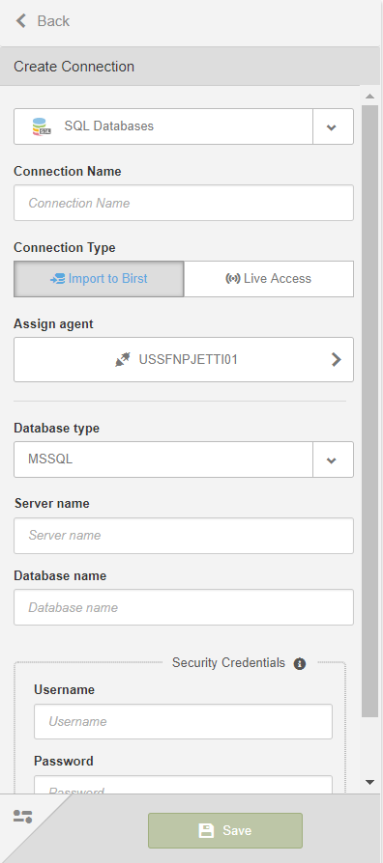Click the scrollbar down arrow
383x863 pixels.
coord(370,782)
